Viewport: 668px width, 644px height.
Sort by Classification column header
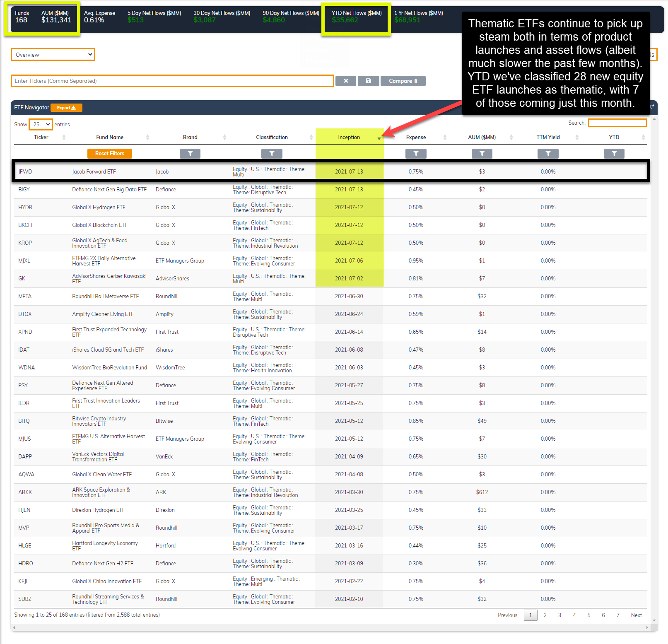pos(272,137)
